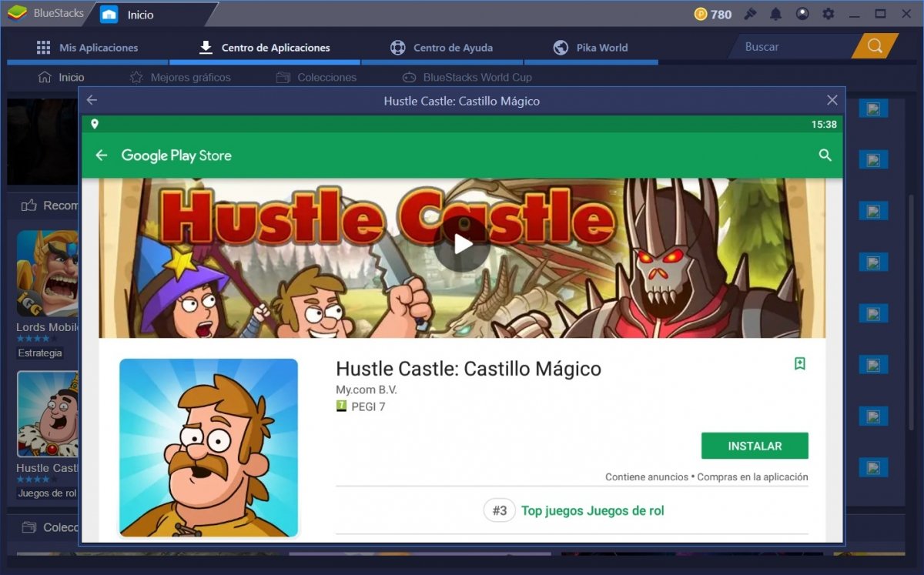Open BlueStacks World Cup section
The height and width of the screenshot is (575, 924).
coord(467,77)
